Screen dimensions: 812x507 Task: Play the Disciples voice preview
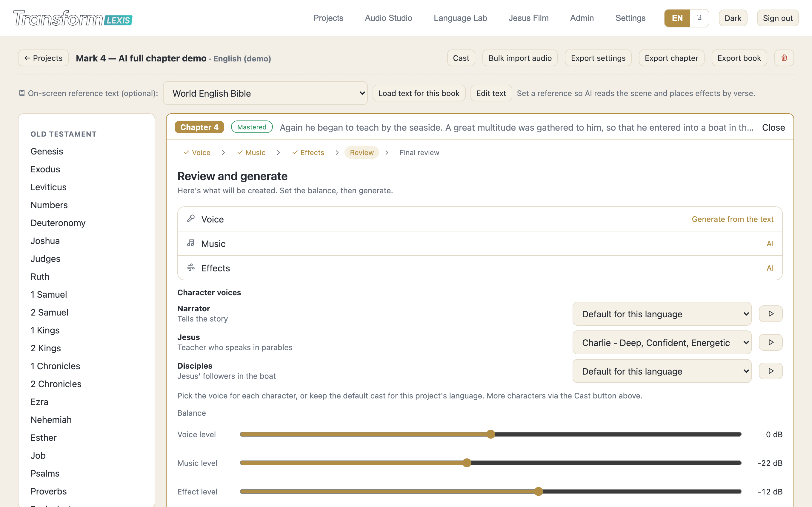[x=771, y=371]
